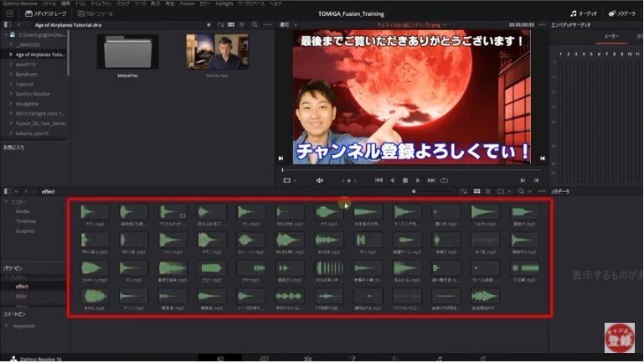
Task: Go to first frame in viewer
Action: click(379, 180)
